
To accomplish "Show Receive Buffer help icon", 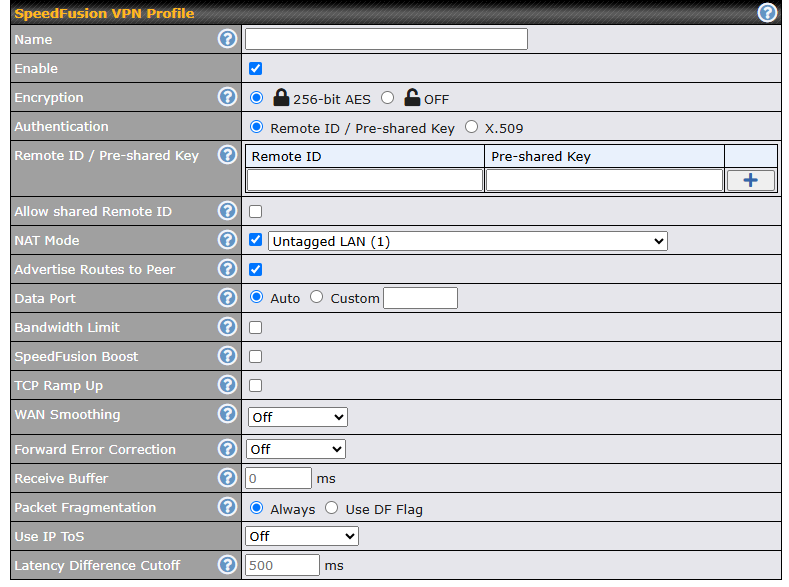I will point(227,478).
